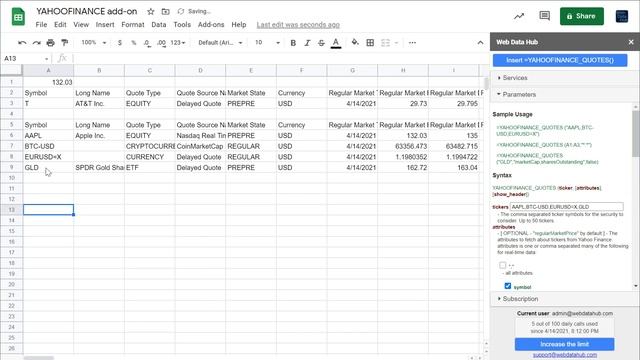Click the redo icon in toolbar
640x360 pixels.
coord(36,42)
